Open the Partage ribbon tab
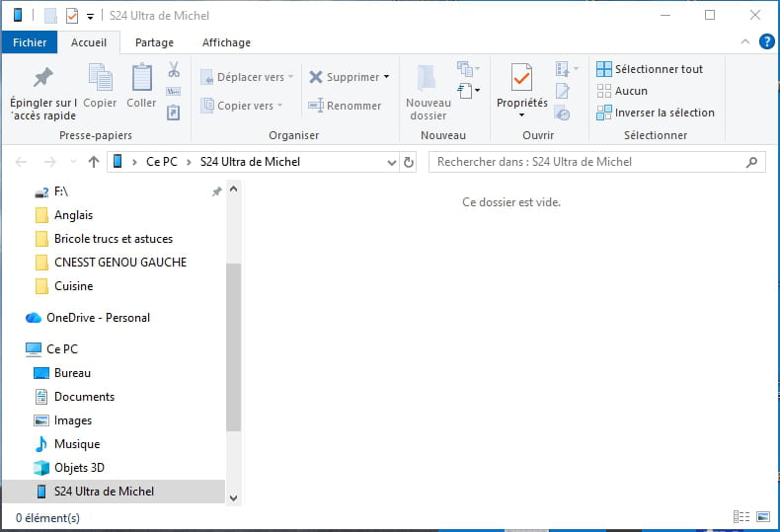780x532 pixels. click(x=154, y=42)
